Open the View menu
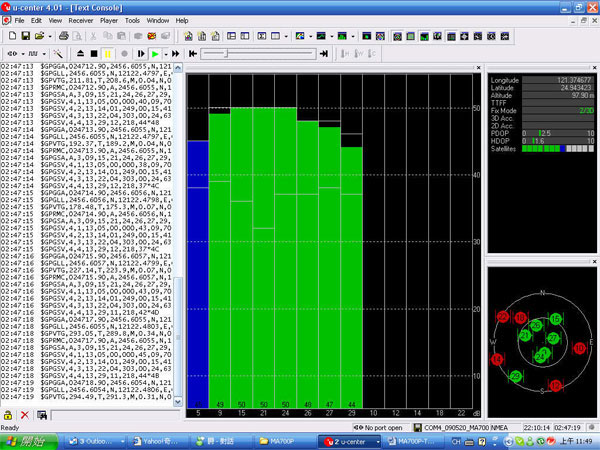600x450 pixels. [x=55, y=21]
